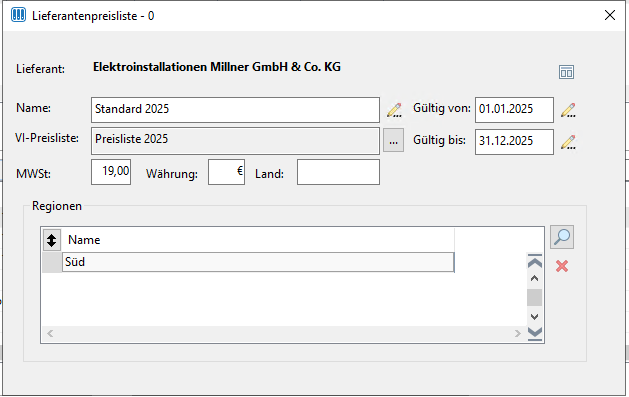Viewport: 629px width, 397px height.
Task: Click the pencil icon next to Gültig von
Action: pyautogui.click(x=568, y=110)
